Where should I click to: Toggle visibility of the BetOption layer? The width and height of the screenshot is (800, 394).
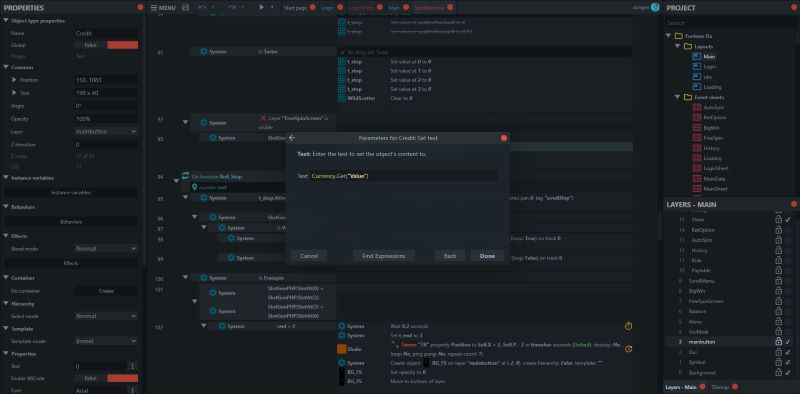(788, 230)
